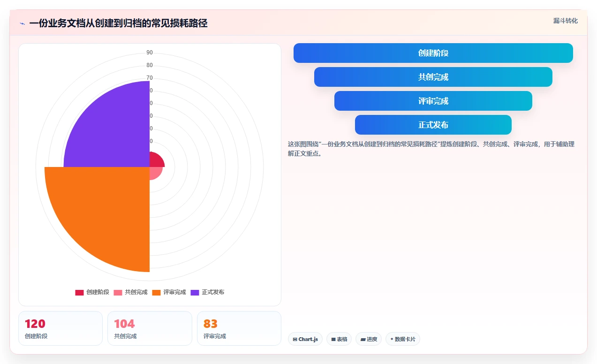Select the 共创完成 funnel bar
Image resolution: width=597 pixels, height=364 pixels.
pos(433,77)
